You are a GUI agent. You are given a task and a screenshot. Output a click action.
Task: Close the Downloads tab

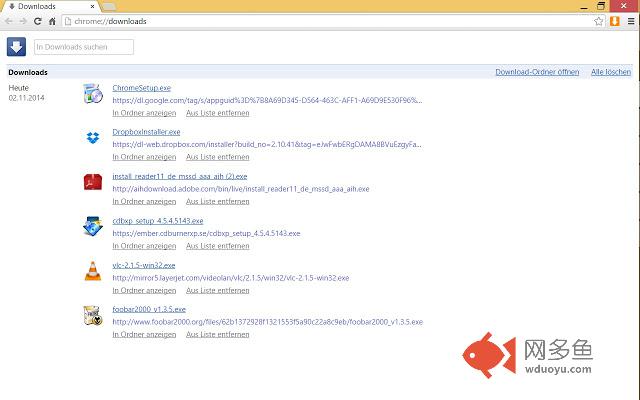(92, 7)
